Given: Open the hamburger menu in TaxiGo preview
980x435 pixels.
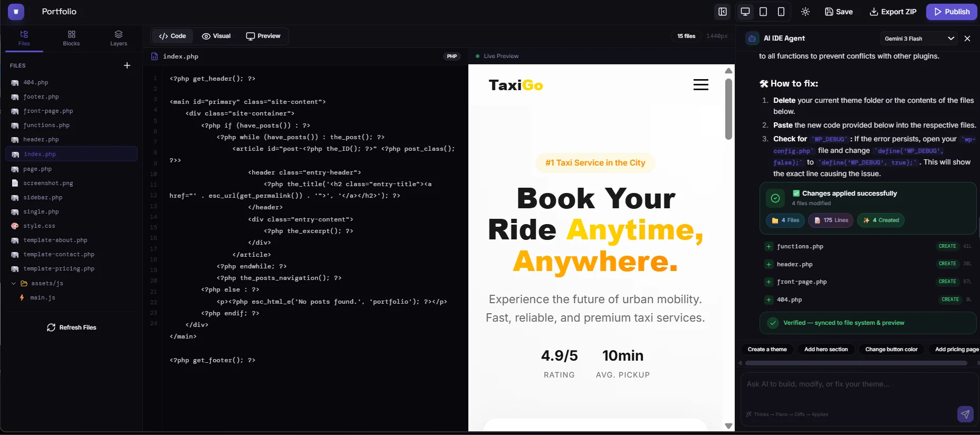Looking at the screenshot, I should point(701,85).
